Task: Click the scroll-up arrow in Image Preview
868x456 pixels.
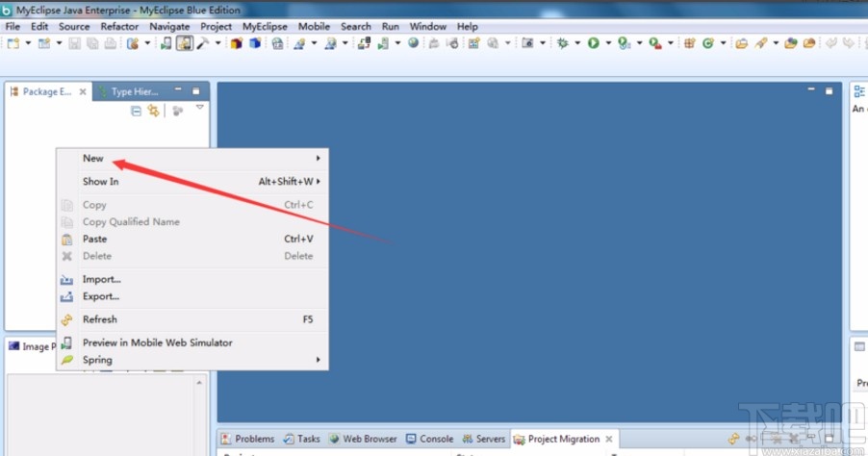Action: point(199,382)
